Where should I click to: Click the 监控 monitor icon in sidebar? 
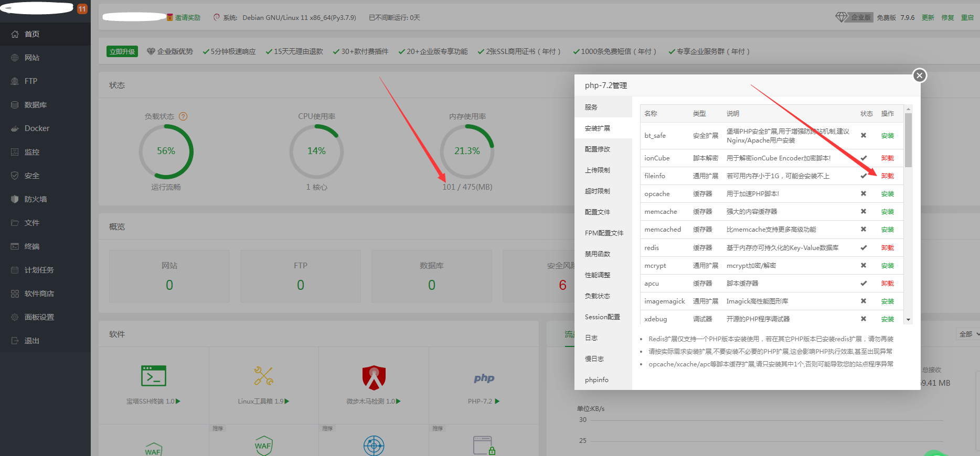[x=15, y=152]
